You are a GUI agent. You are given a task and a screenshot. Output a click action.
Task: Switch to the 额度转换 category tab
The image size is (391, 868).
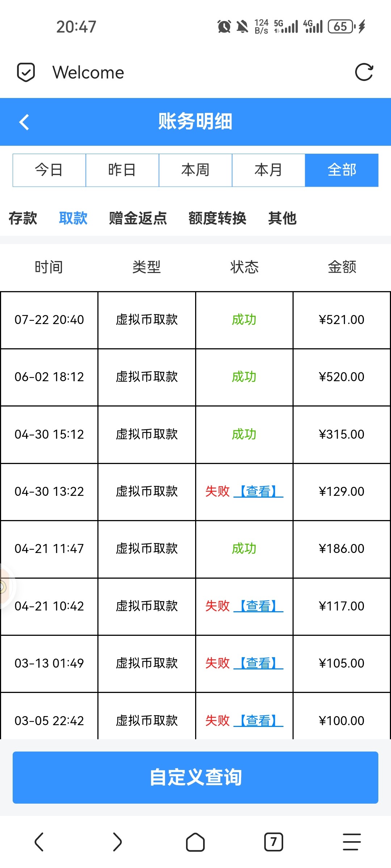[x=217, y=218]
